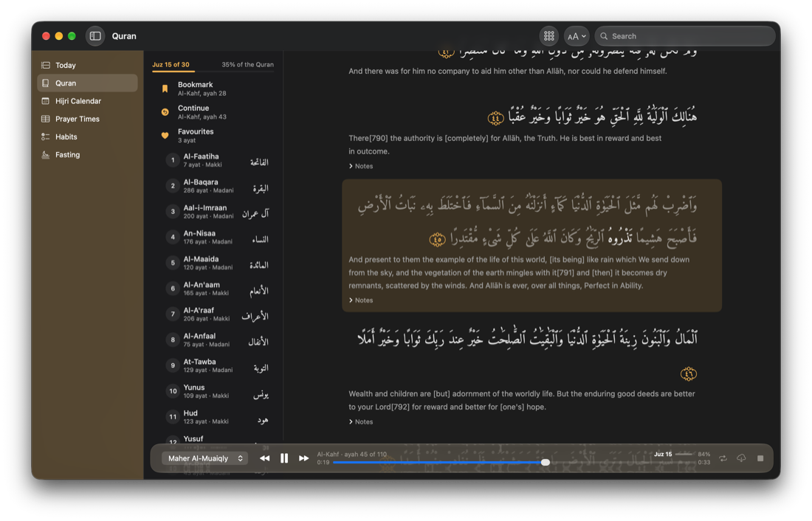Viewport: 812px width, 521px height.
Task: Expand Notes under highlighted ayah 45
Action: pos(361,300)
